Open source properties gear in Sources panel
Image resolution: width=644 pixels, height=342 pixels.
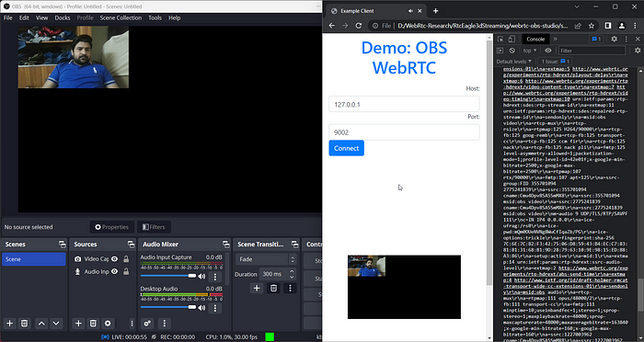108,324
